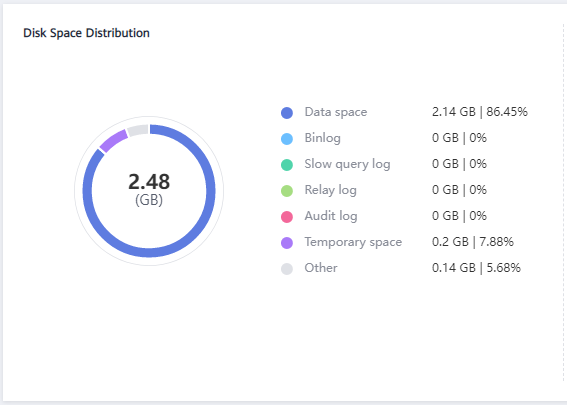The height and width of the screenshot is (405, 567).
Task: Click the gray Other donut segment
Action: click(x=138, y=131)
